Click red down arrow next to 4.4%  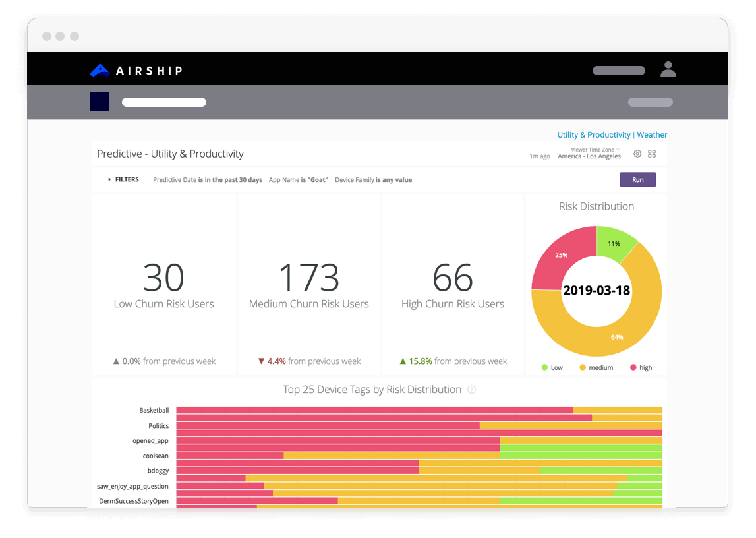(x=261, y=361)
